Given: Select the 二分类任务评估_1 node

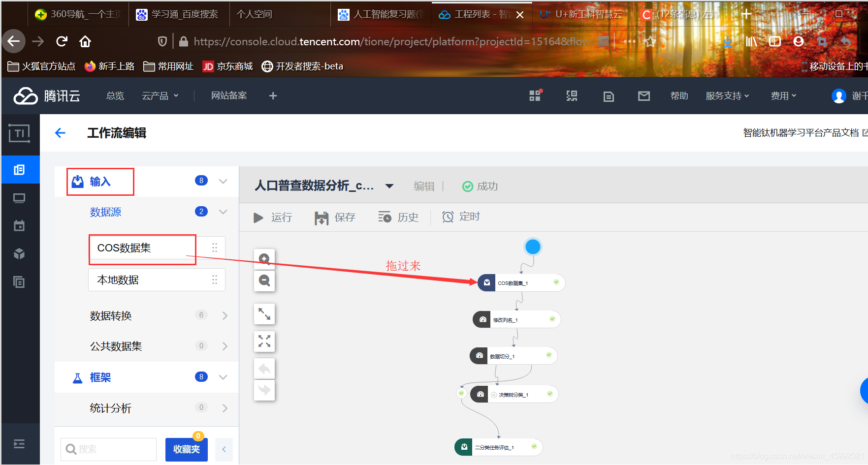Looking at the screenshot, I should click(498, 447).
